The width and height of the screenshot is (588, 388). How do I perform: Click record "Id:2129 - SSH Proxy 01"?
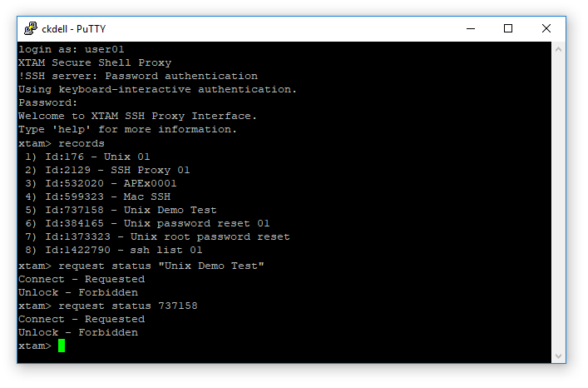tap(118, 170)
